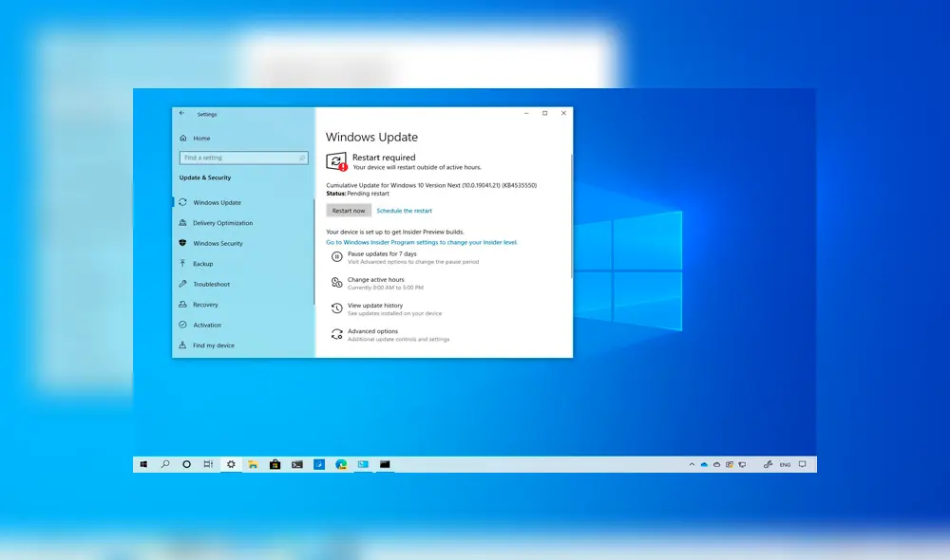Screen dimensions: 950x560
Task: Go to Troubleshoot settings page
Action: coord(211,284)
